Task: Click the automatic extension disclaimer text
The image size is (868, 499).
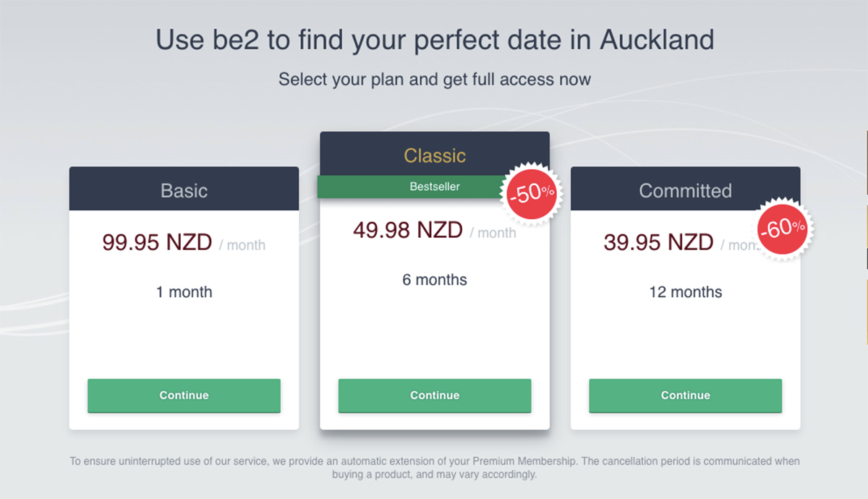Action: click(x=435, y=468)
